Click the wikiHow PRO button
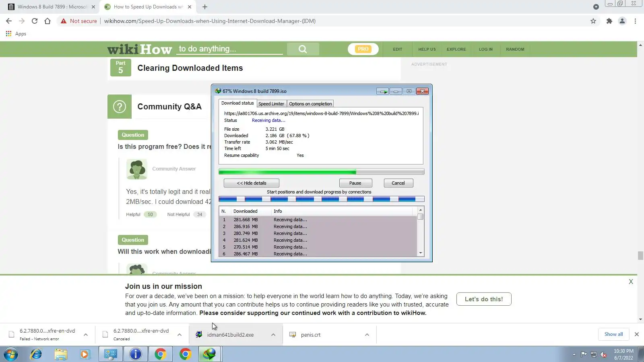The image size is (644, 362). click(x=363, y=49)
